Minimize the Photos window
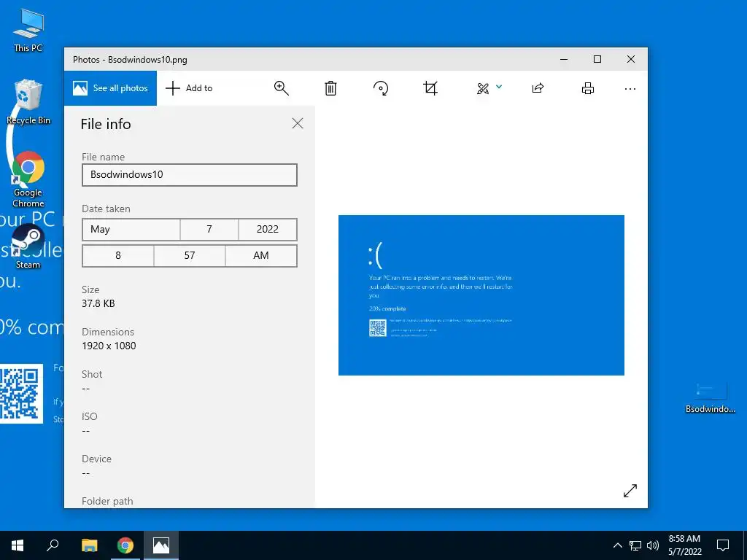 point(564,60)
